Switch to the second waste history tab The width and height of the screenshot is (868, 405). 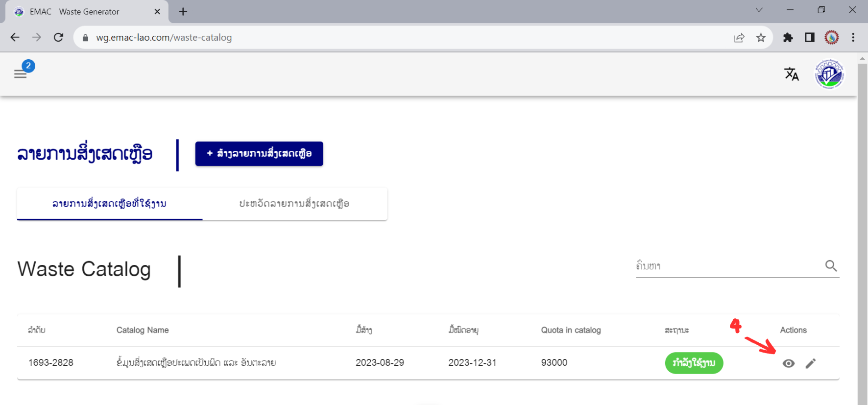[294, 204]
